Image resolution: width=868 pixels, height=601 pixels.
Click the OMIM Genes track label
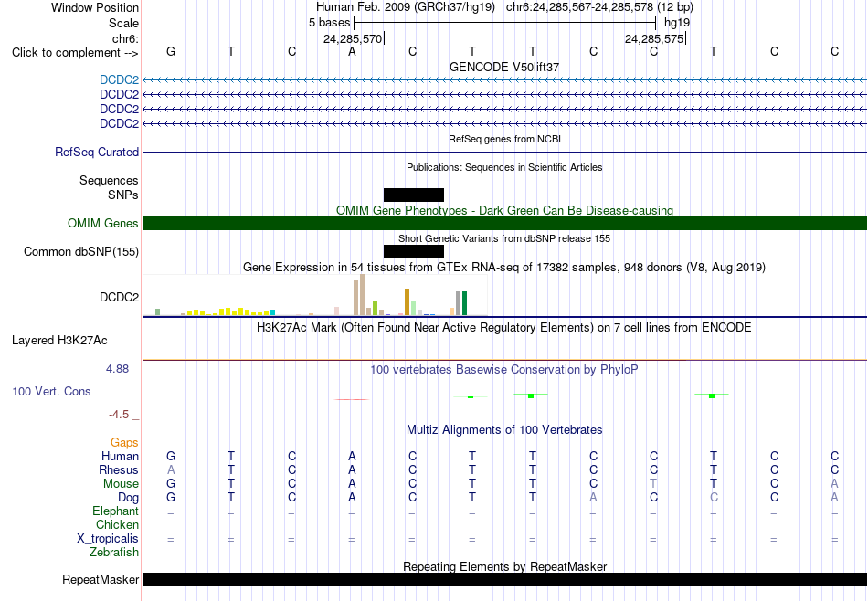[103, 223]
